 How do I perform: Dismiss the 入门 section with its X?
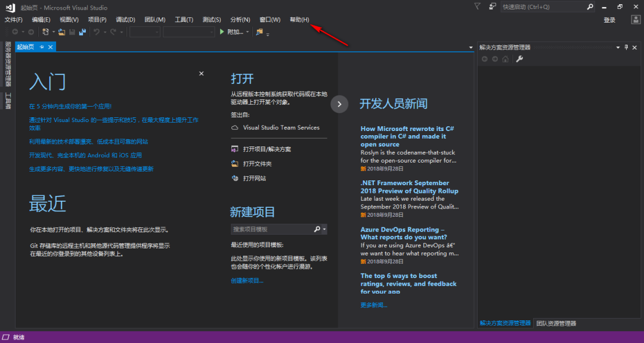(201, 73)
